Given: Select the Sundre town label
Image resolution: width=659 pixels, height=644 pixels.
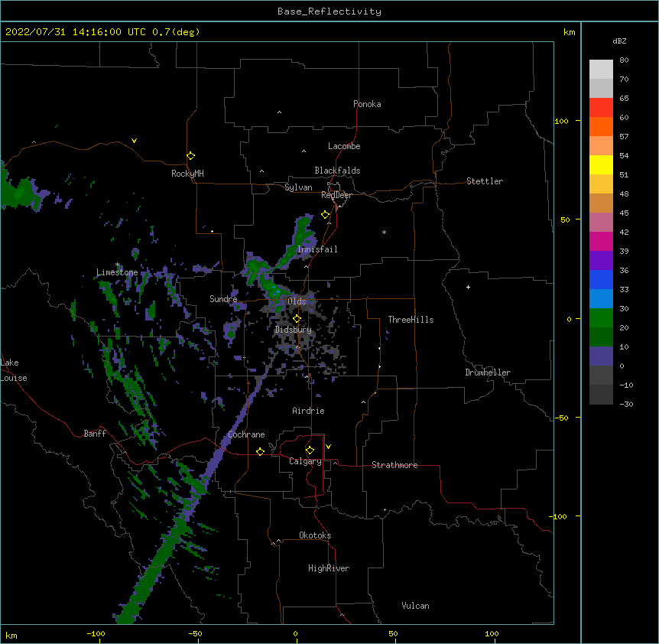Looking at the screenshot, I should coord(223,299).
